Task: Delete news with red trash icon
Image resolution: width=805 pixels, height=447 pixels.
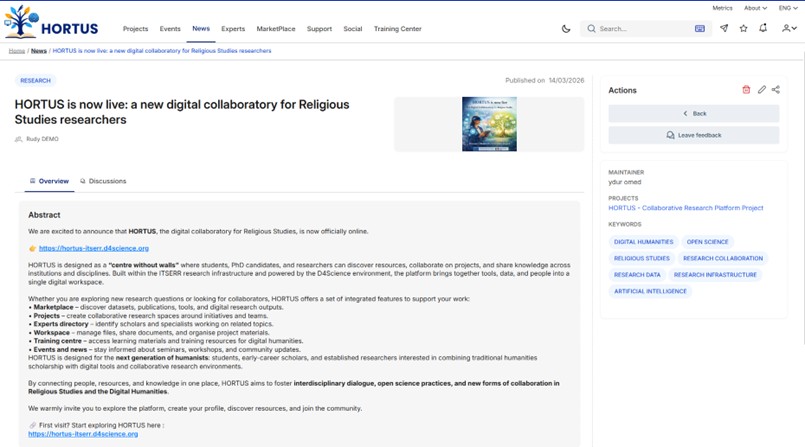Action: [746, 90]
